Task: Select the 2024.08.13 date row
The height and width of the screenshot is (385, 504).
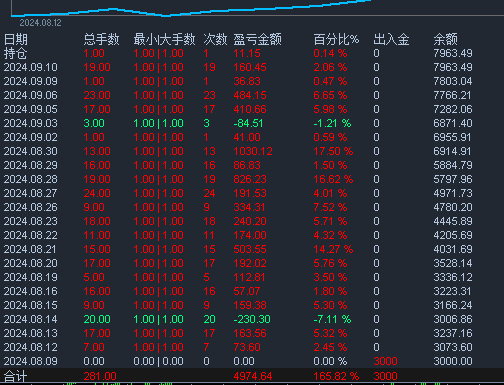Action: tap(31, 333)
